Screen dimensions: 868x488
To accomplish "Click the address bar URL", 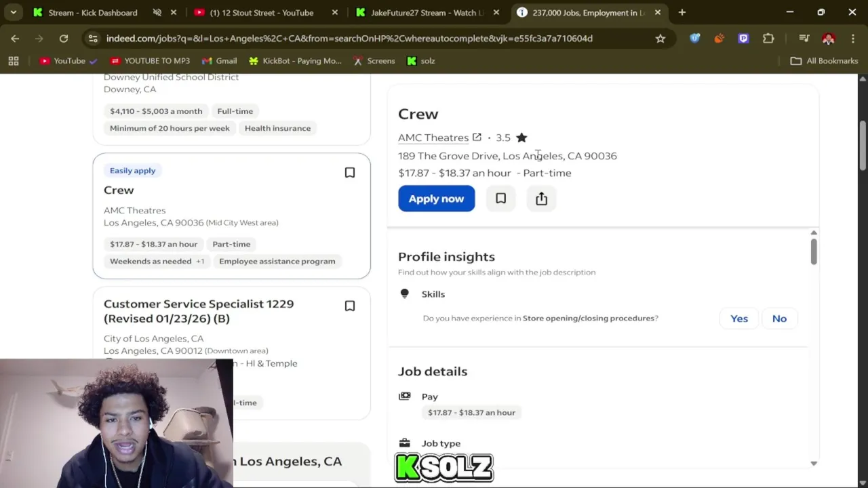I will 349,39.
